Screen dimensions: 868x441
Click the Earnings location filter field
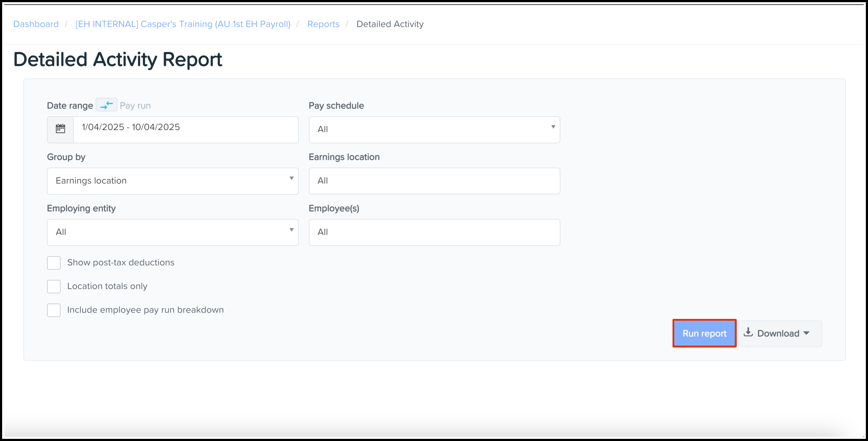click(x=434, y=181)
